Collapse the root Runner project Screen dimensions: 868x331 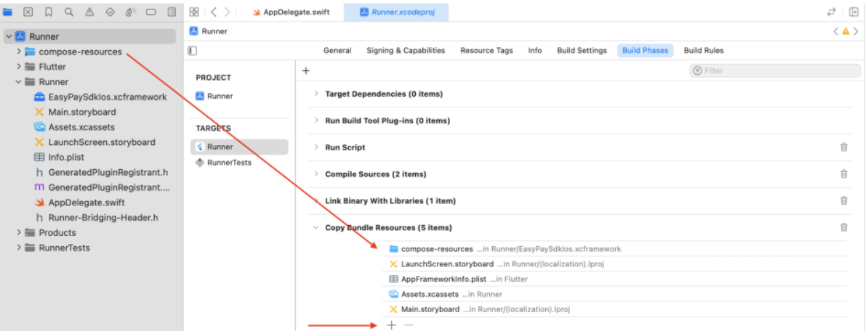tap(9, 36)
